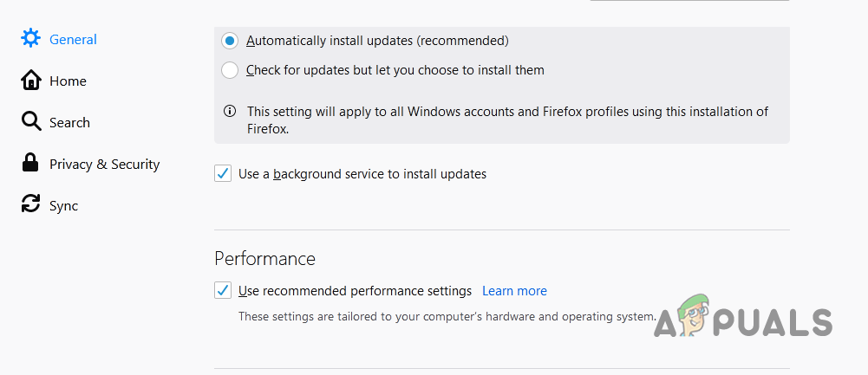Uncheck the recommended performance settings checkbox

tap(223, 290)
